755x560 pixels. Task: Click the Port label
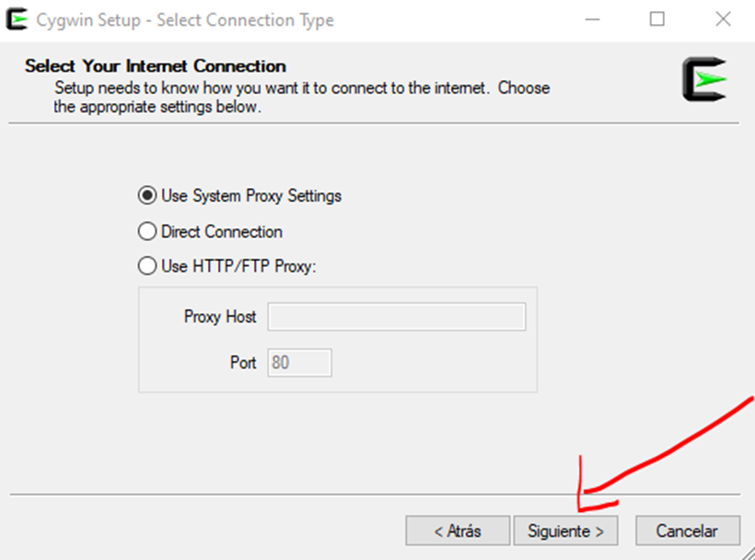(243, 363)
